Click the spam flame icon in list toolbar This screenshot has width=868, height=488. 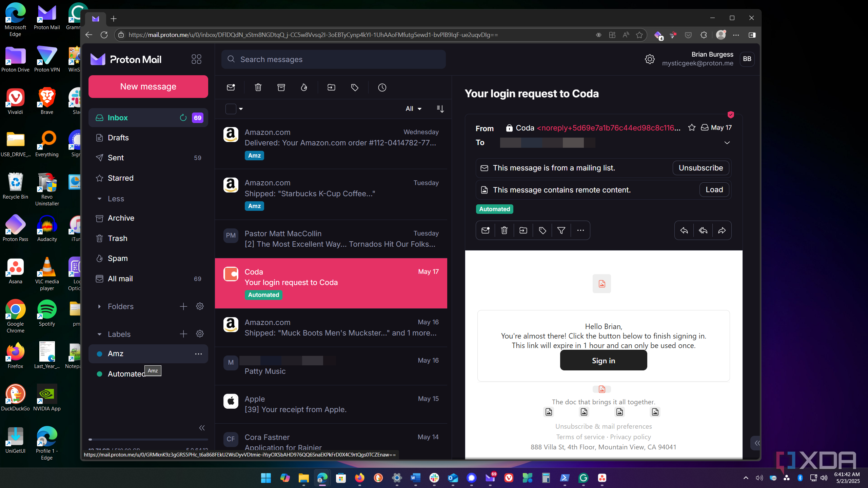coord(304,87)
